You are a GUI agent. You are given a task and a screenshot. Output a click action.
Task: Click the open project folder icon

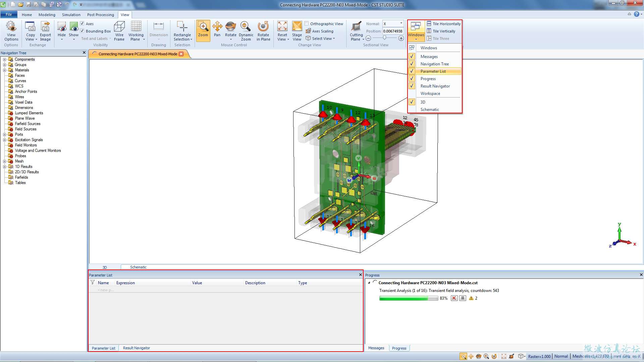pyautogui.click(x=20, y=5)
